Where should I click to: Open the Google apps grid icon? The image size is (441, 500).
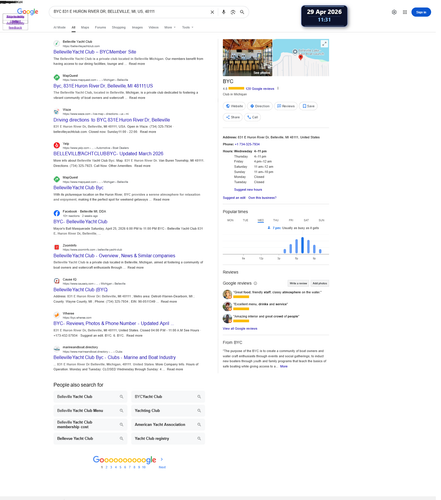tap(405, 12)
